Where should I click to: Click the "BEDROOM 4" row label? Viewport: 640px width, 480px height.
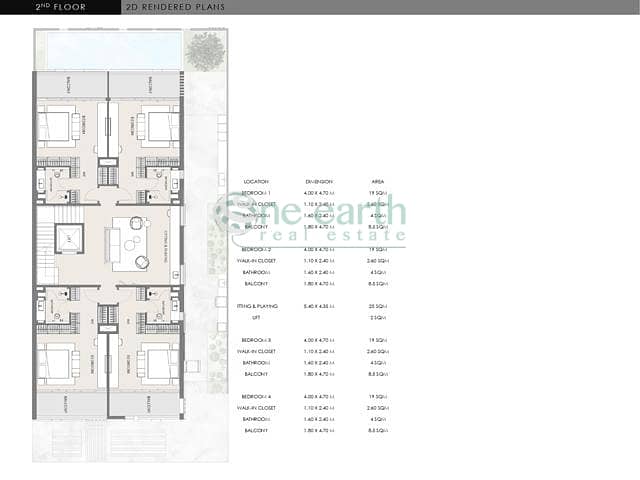click(x=256, y=397)
